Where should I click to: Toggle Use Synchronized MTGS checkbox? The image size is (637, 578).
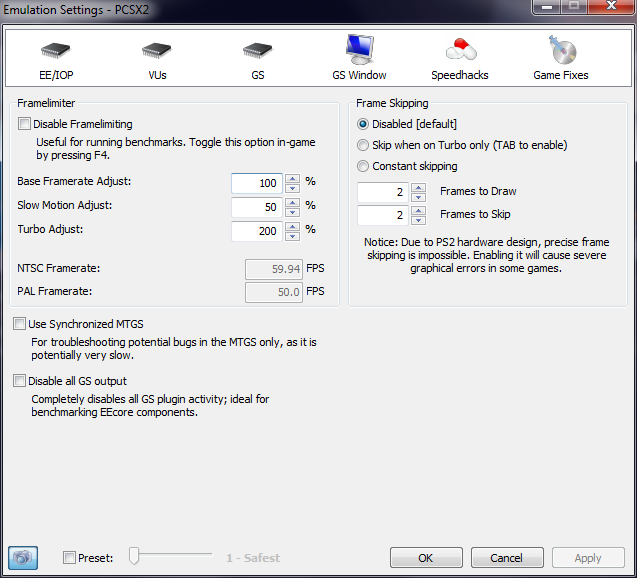[19, 324]
